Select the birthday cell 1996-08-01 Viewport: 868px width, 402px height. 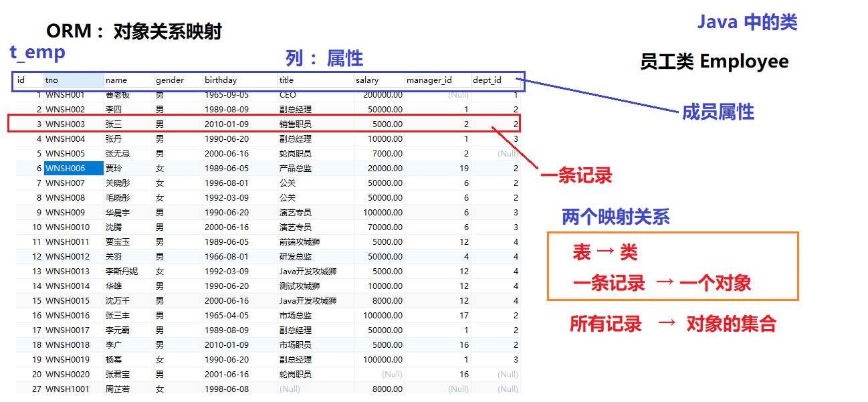click(x=240, y=183)
